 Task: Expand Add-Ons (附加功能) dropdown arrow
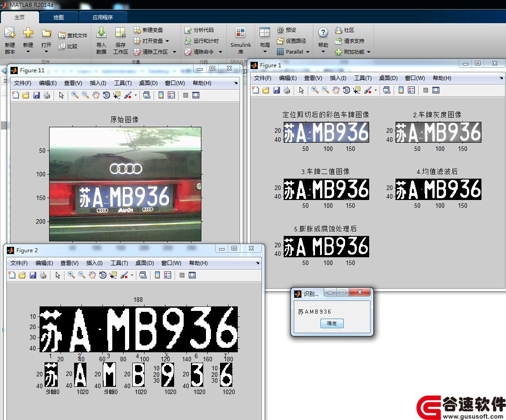(x=369, y=52)
